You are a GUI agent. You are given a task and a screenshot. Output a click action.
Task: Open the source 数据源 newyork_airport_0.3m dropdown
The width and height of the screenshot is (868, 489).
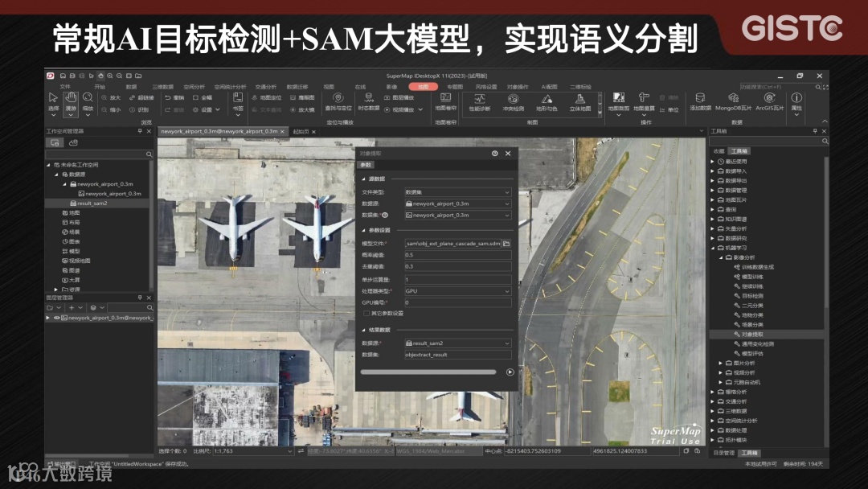click(506, 203)
